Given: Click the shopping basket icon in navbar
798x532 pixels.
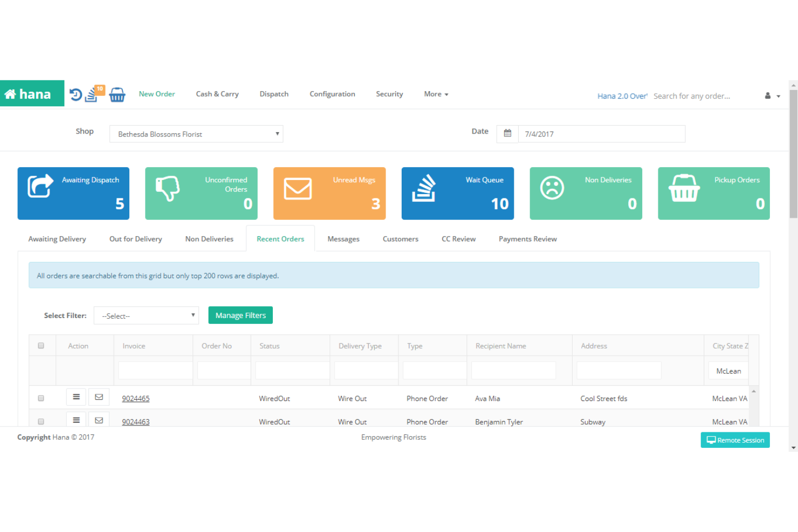Looking at the screenshot, I should [117, 95].
